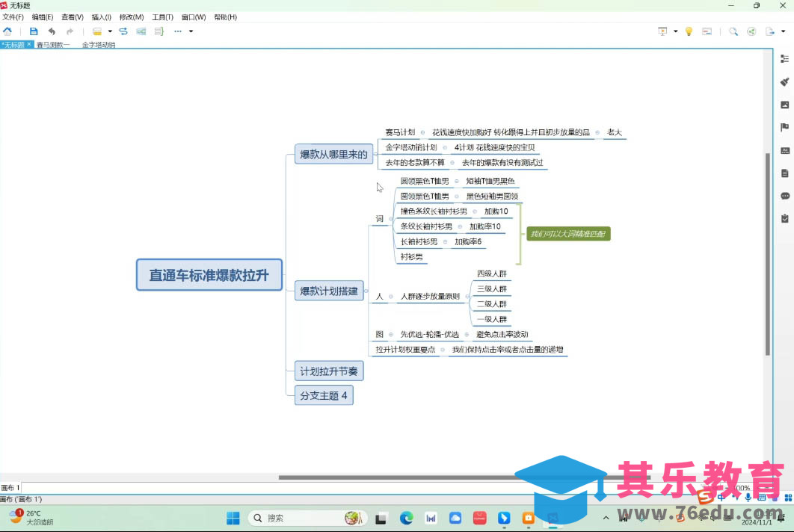Image resolution: width=794 pixels, height=532 pixels.
Task: Open the outline panel in right sidebar
Action: tap(784, 58)
